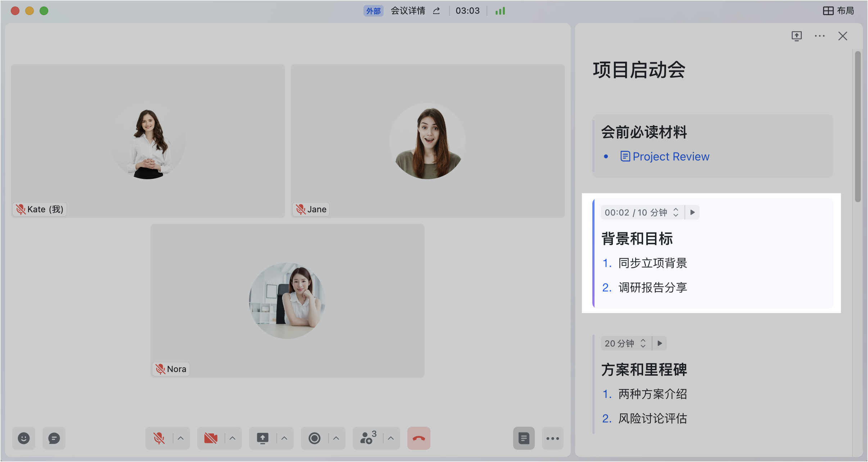Viewport: 868px width, 462px height.
Task: Toggle the meeting notes panel button
Action: (524, 438)
